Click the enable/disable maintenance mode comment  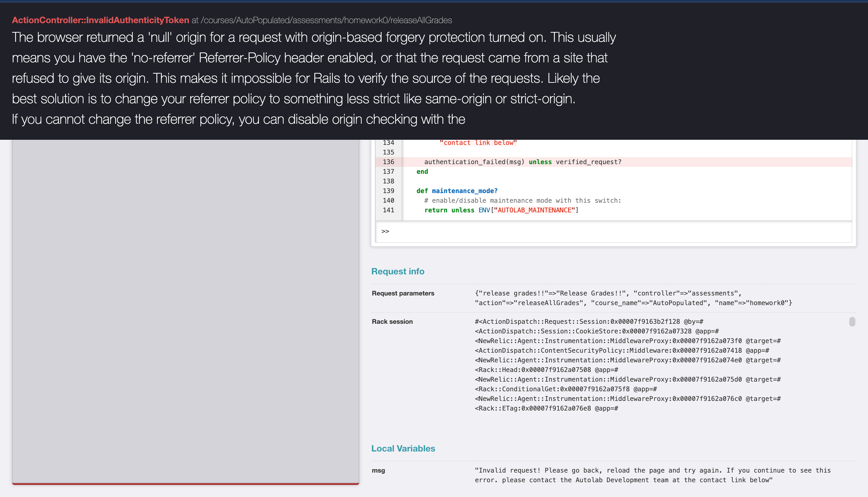tap(522, 201)
